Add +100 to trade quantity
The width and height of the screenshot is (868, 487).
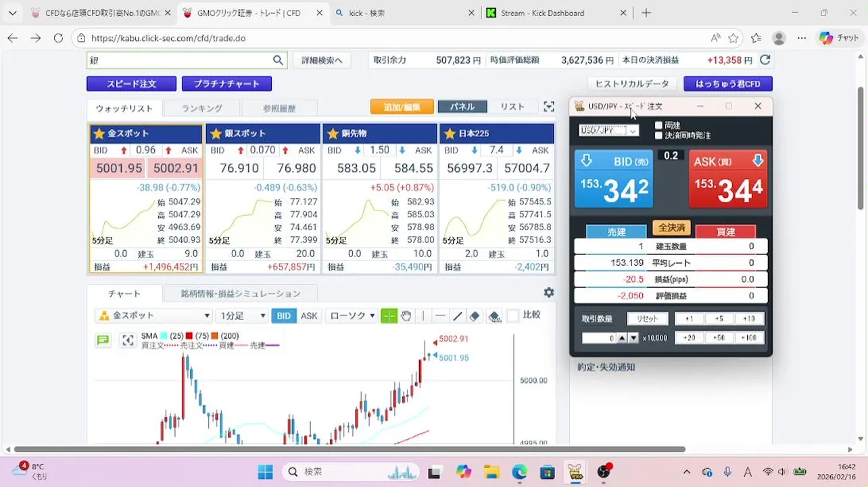[748, 338]
